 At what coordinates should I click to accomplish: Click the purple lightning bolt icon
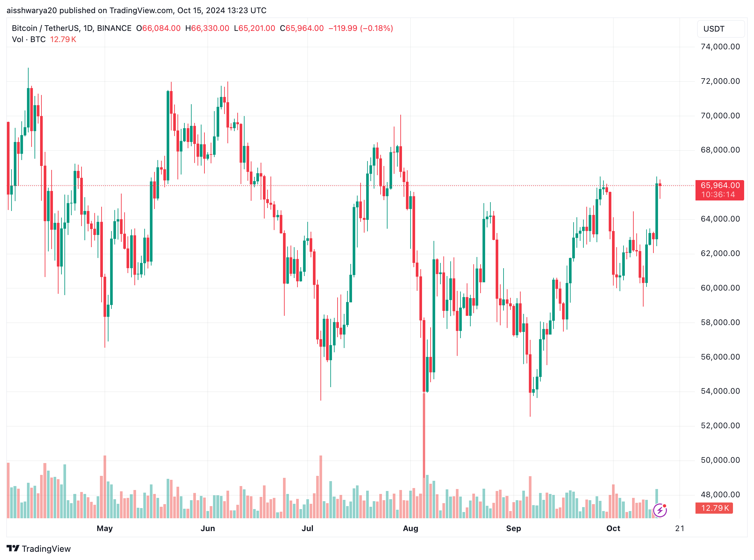click(x=659, y=510)
